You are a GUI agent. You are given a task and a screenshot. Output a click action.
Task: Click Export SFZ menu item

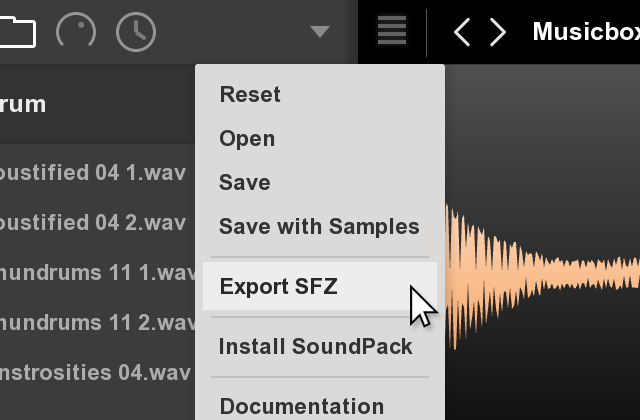pyautogui.click(x=320, y=286)
